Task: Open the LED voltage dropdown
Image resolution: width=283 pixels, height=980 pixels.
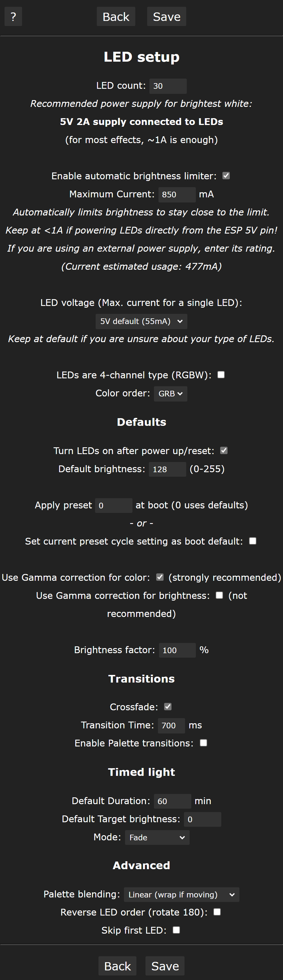Action: pyautogui.click(x=141, y=321)
